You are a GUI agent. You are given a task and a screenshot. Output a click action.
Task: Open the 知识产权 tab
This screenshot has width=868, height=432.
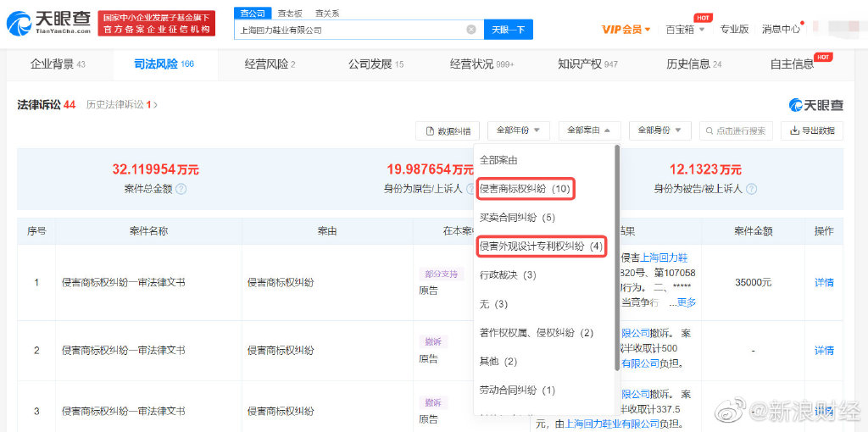[x=587, y=64]
